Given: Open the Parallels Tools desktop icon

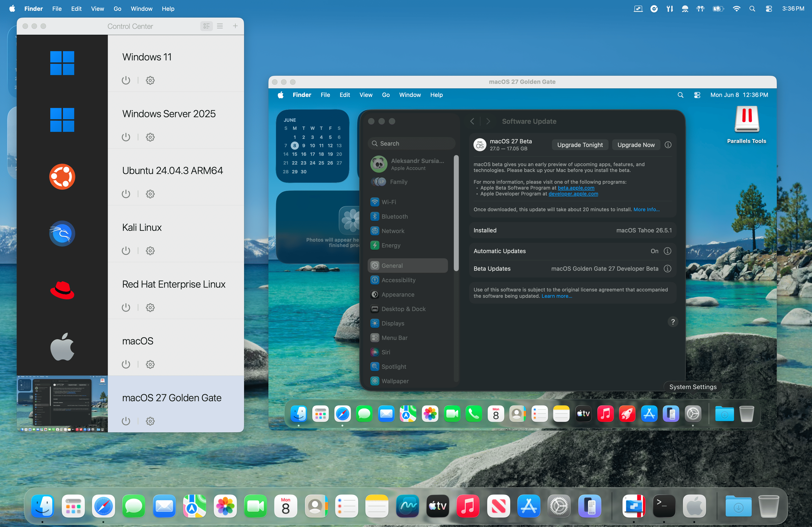Looking at the screenshot, I should click(747, 125).
